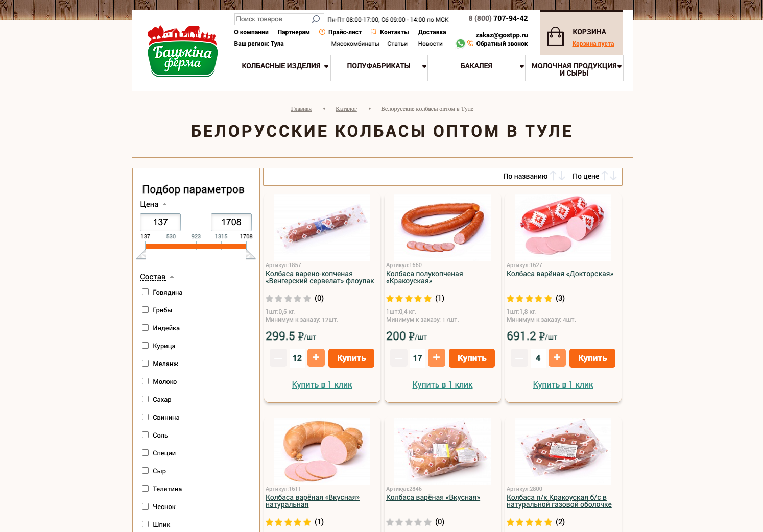
Task: Sort by name ascending arrow
Action: [x=554, y=176]
